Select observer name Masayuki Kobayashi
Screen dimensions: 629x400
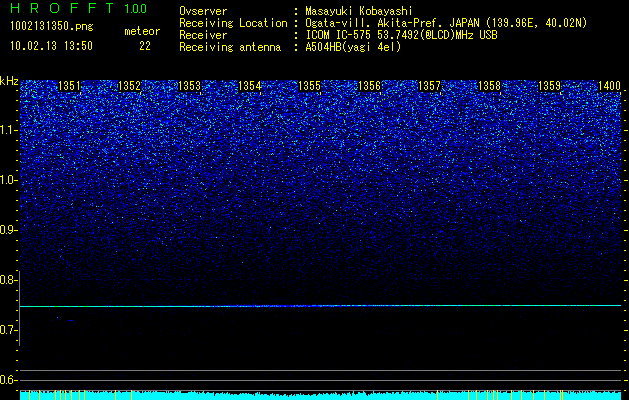359,11
